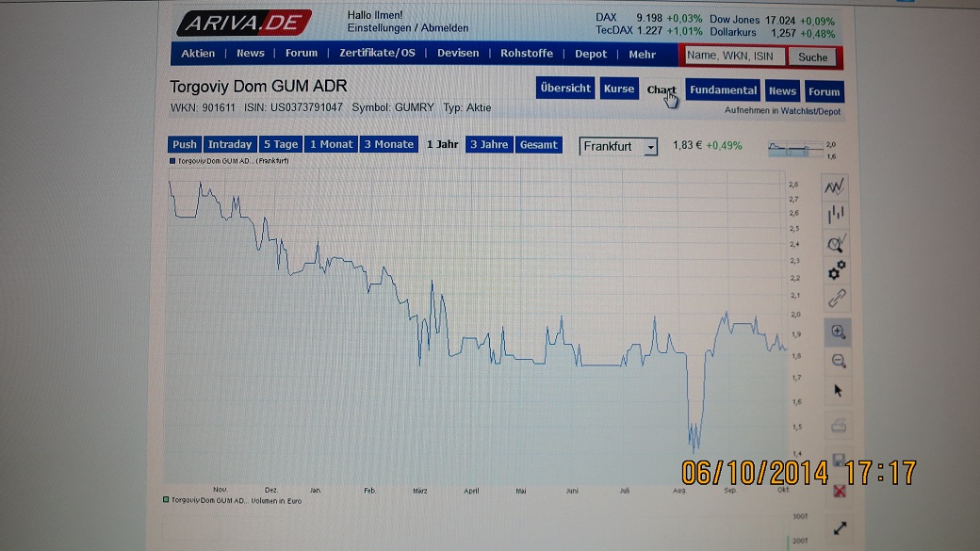Click the Volumen in Euro legend label

click(232, 500)
